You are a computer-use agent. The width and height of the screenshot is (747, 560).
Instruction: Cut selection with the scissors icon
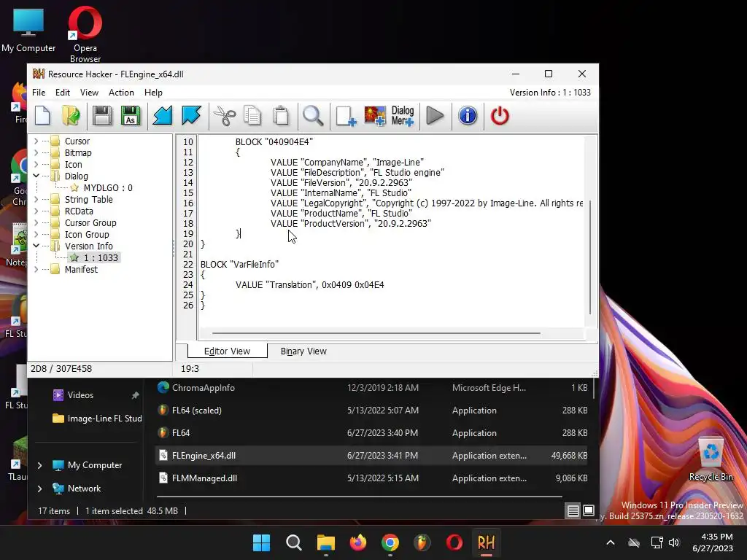[x=224, y=116]
